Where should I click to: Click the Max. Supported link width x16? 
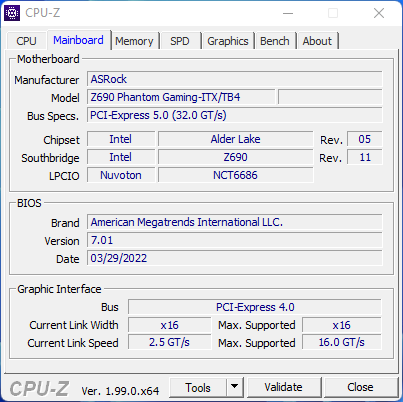(342, 325)
